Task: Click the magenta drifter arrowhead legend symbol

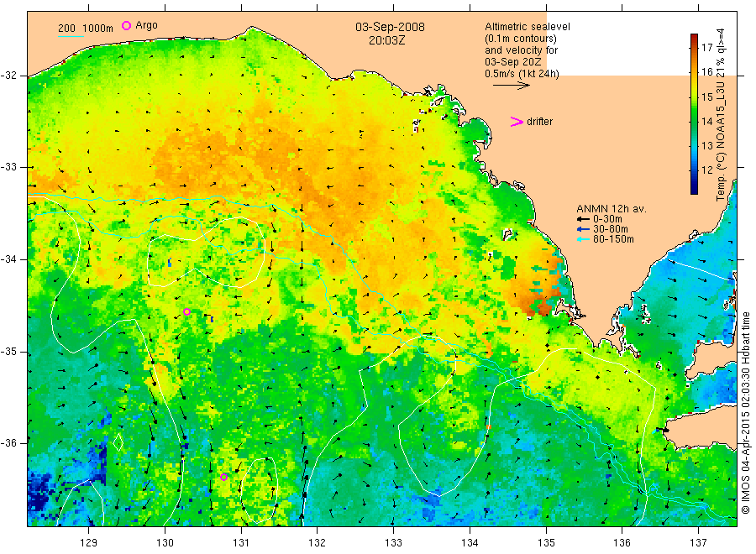Action: [517, 122]
